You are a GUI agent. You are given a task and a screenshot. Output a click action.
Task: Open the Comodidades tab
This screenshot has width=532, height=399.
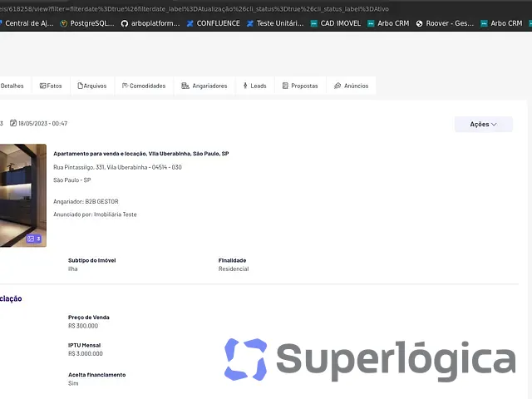[x=144, y=86]
